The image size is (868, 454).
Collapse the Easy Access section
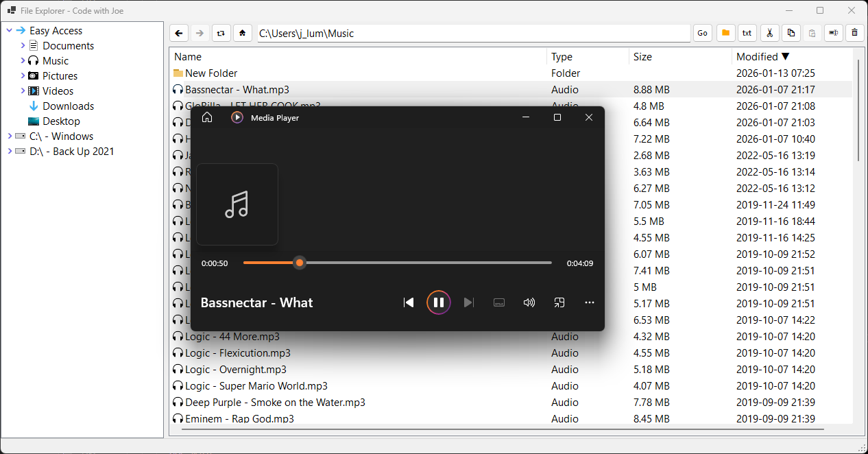coord(9,30)
